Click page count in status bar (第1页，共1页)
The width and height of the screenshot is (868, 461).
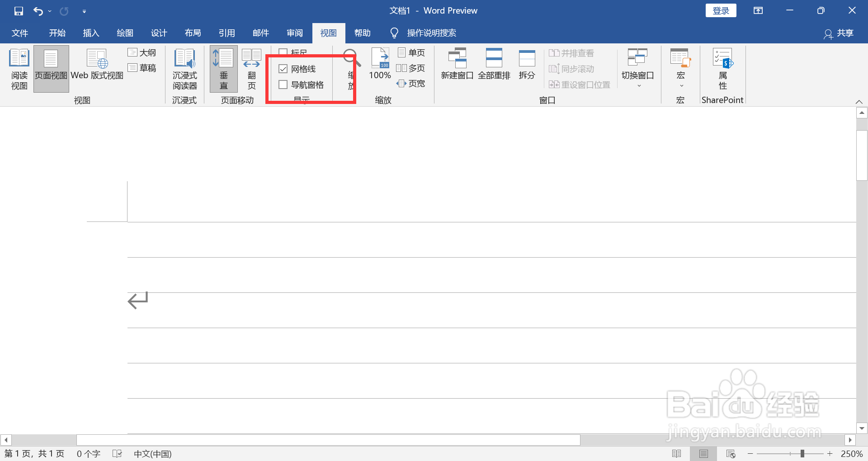[34, 454]
